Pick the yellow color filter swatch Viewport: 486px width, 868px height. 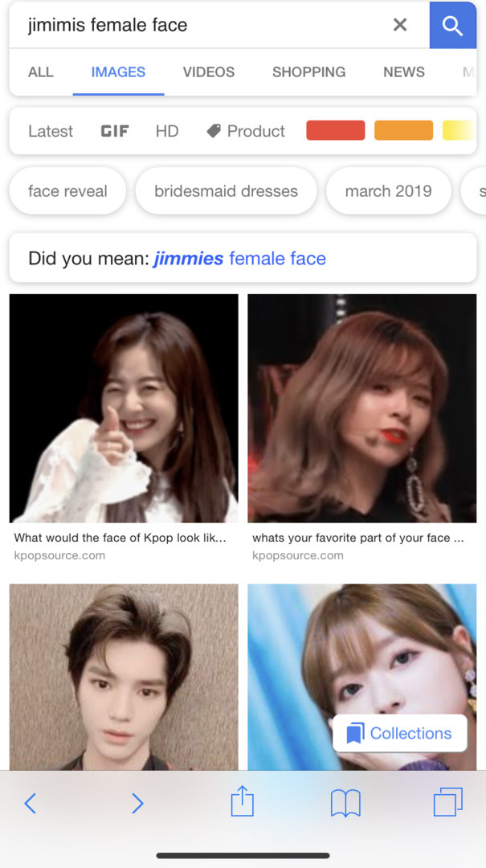click(x=459, y=131)
